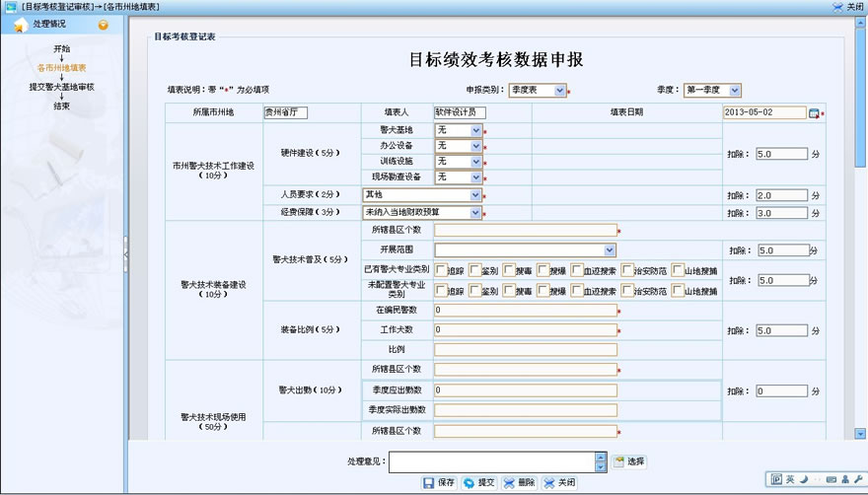
Task: Open the 申报类别 dropdown
Action: click(538, 91)
